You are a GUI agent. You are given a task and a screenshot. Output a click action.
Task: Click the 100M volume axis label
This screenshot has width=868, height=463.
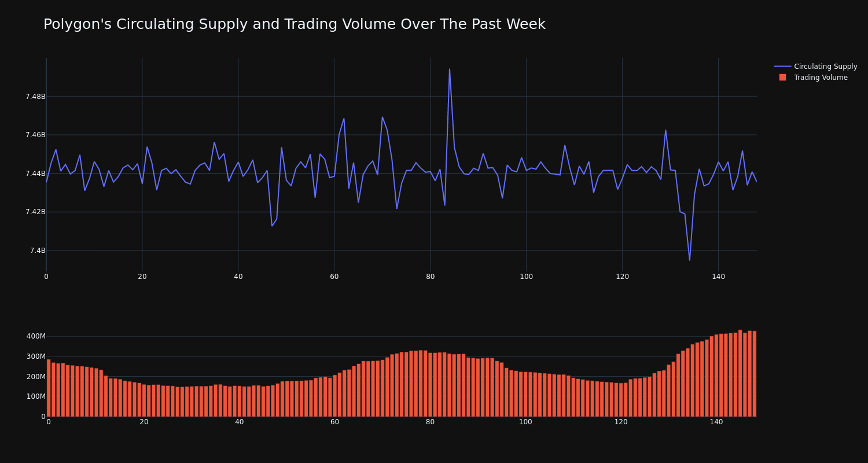[36, 396]
